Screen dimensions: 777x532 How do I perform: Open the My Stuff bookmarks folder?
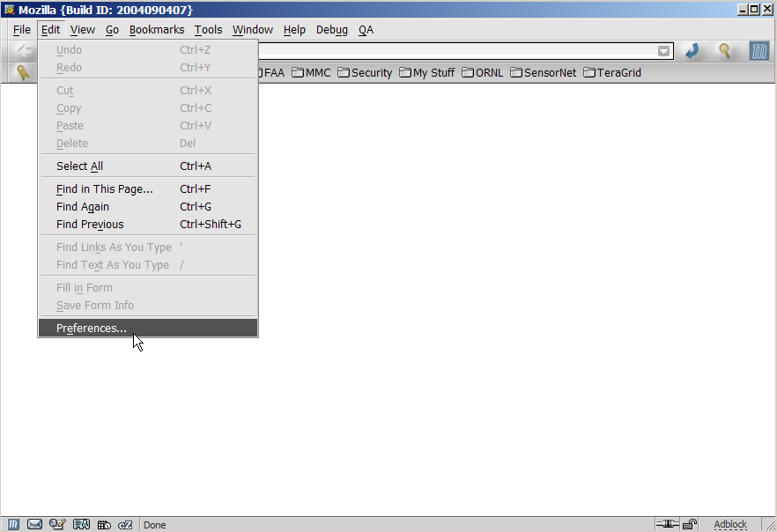426,73
